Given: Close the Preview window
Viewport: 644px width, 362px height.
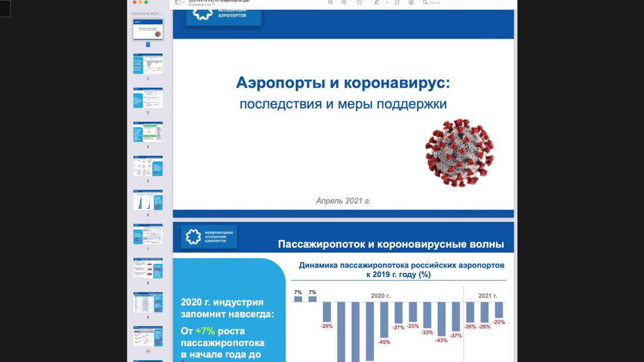Looking at the screenshot, I should pos(134,2).
